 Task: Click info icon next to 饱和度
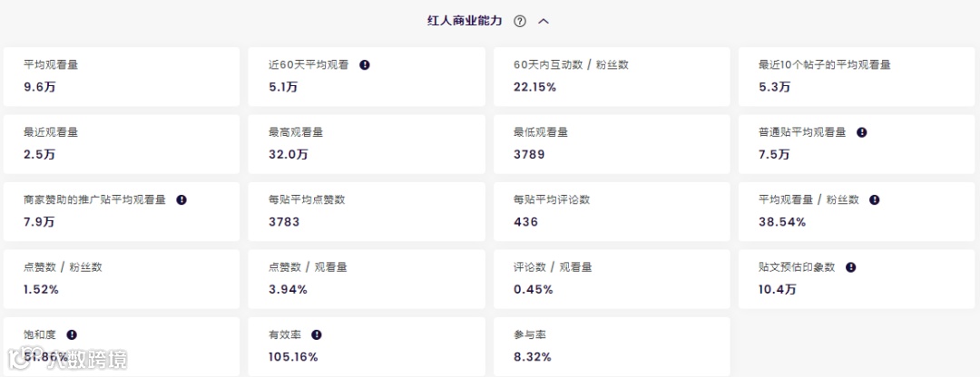pos(72,335)
